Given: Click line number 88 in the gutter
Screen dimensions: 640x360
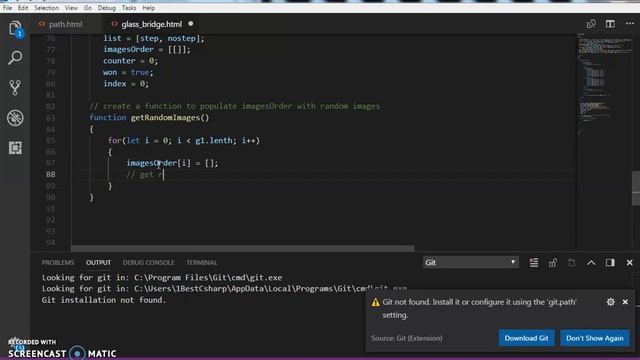Looking at the screenshot, I should (50, 174).
